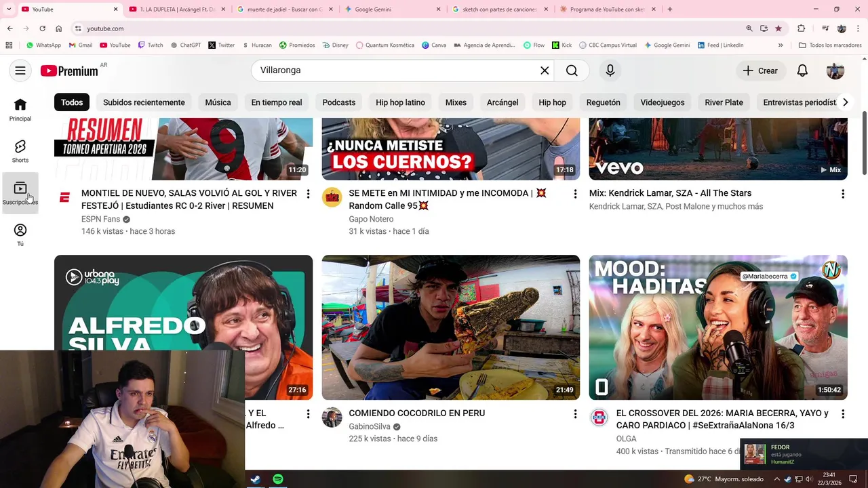Open the browser extensions puzzle icon
This screenshot has width=868, height=488.
click(801, 28)
